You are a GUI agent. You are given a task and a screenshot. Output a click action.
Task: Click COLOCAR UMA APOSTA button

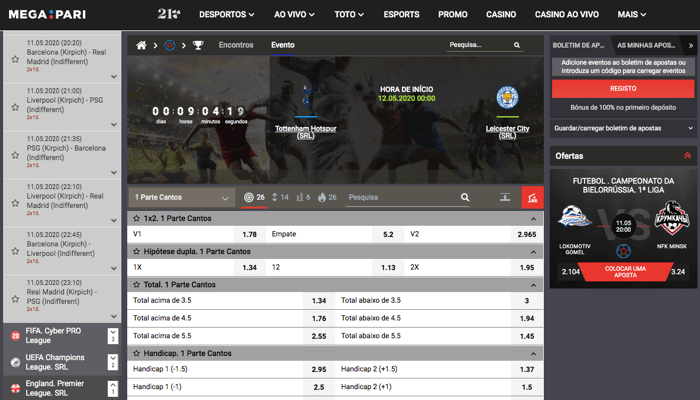625,272
